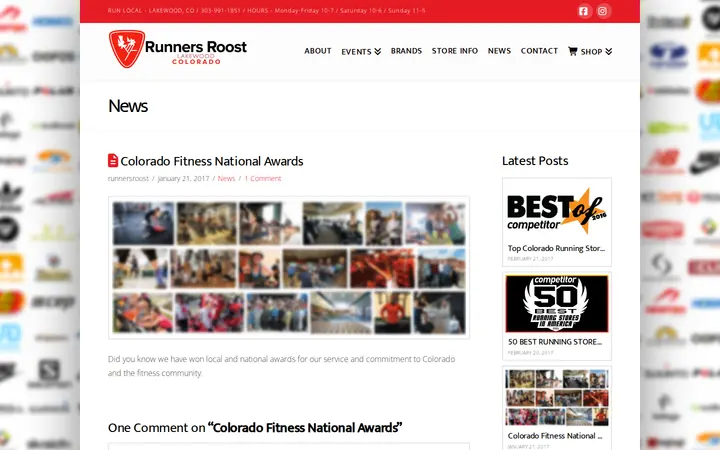Open the fitness photo collage image
Screen dimensions: 720x450
coord(289,268)
